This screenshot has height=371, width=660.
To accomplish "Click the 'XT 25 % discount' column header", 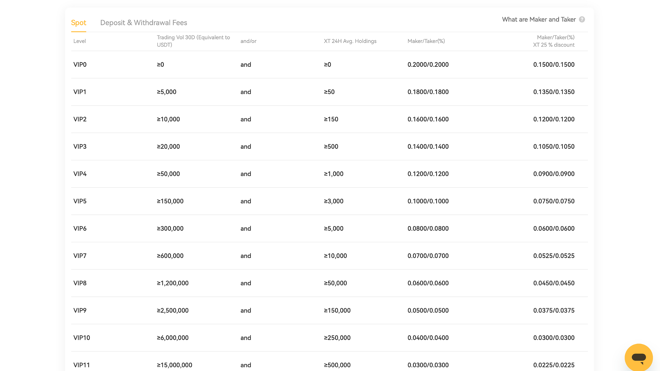I will click(554, 41).
